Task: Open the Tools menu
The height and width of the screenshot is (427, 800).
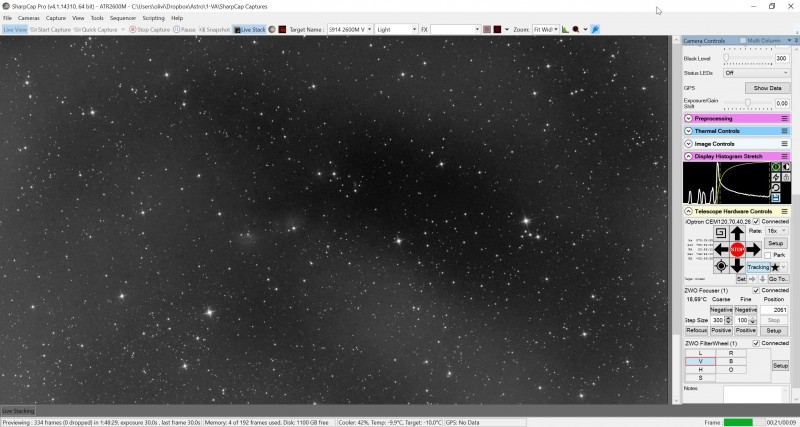Action: (x=97, y=18)
